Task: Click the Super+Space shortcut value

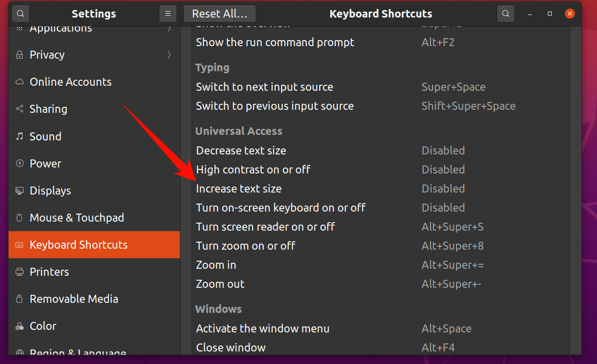Action: click(x=454, y=87)
